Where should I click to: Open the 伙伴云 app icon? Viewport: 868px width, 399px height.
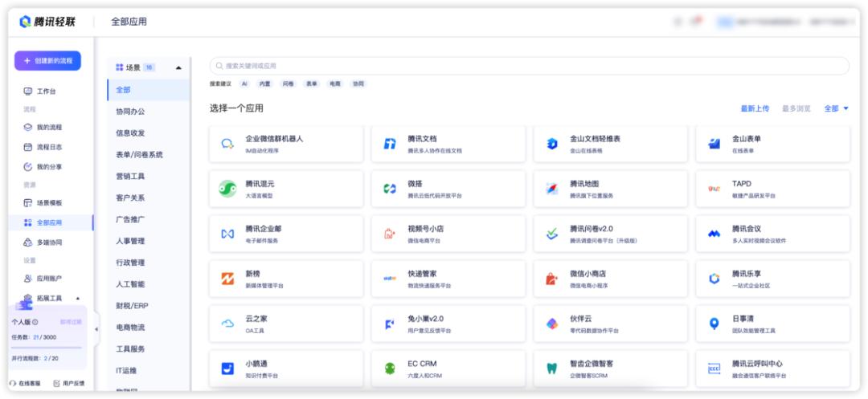tap(552, 324)
